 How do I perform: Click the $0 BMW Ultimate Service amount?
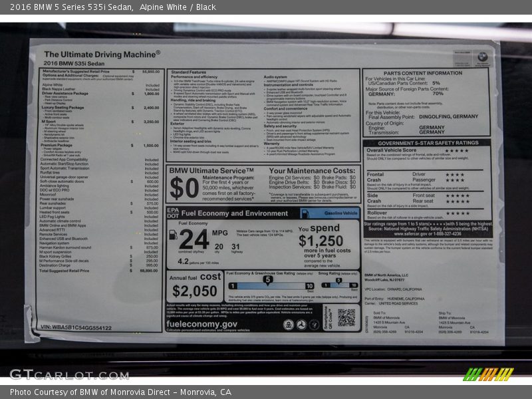click(x=184, y=188)
